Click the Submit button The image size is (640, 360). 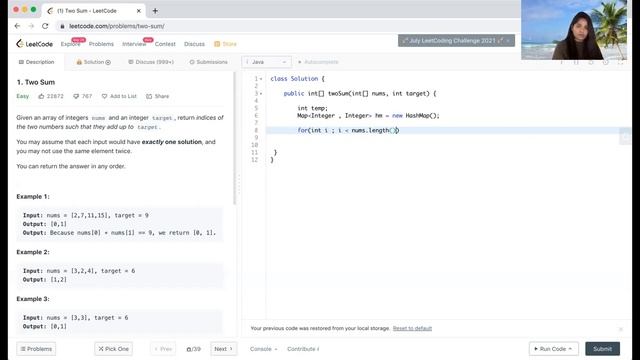pyautogui.click(x=602, y=349)
